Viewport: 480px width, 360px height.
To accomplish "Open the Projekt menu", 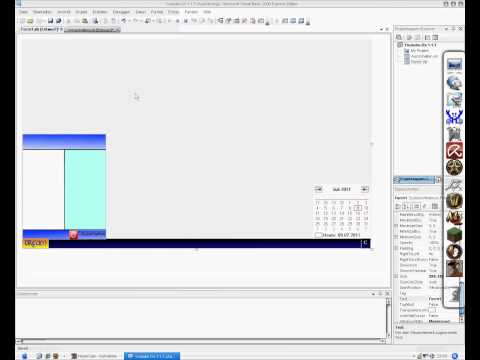I will click(81, 12).
